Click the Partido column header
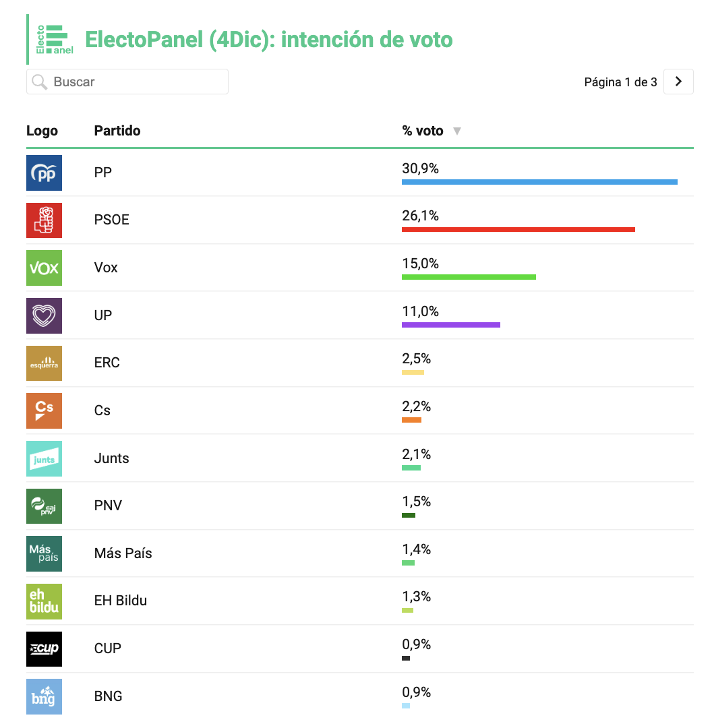712x728 pixels. click(117, 131)
